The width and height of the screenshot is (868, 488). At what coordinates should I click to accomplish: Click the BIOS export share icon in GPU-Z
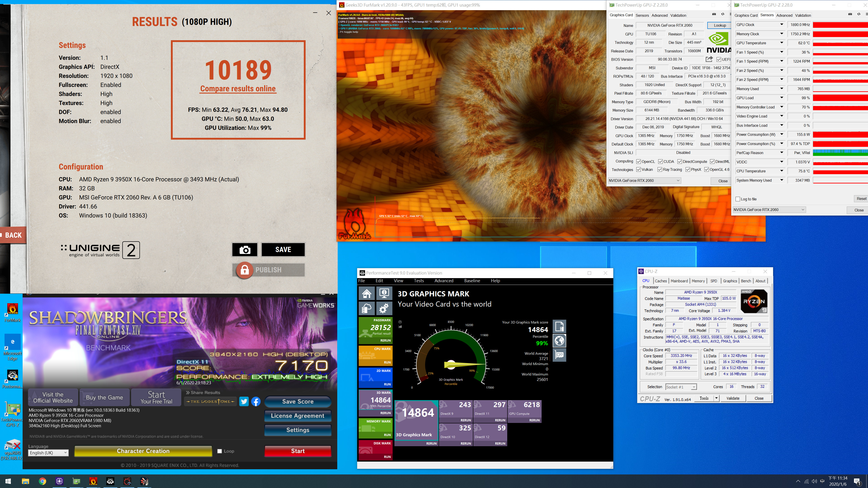709,59
